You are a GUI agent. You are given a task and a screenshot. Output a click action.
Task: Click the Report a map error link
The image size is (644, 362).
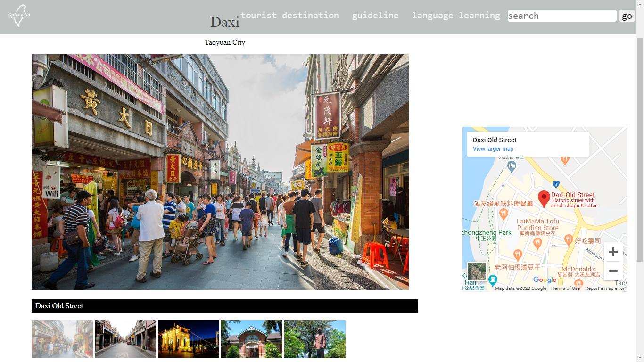pyautogui.click(x=605, y=288)
